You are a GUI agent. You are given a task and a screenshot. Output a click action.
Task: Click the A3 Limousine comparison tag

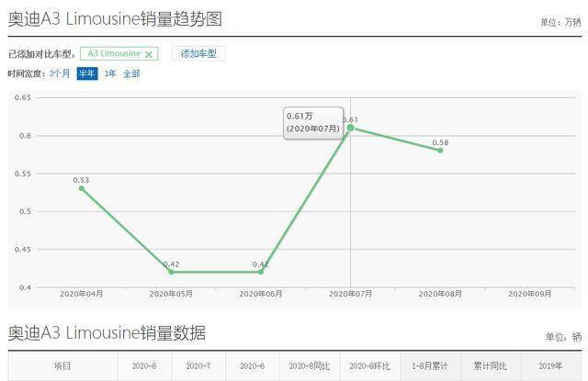[119, 53]
